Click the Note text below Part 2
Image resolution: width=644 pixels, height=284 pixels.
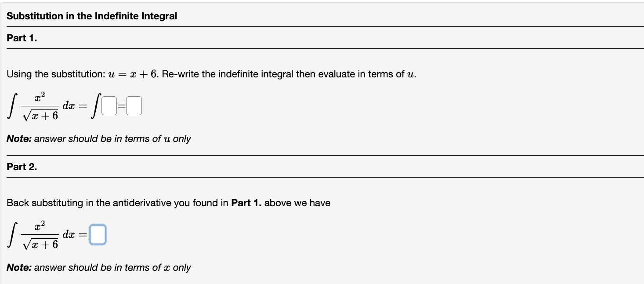pos(99,267)
